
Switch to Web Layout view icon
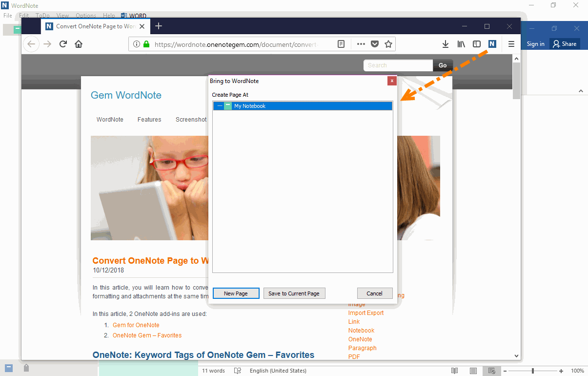(x=492, y=371)
